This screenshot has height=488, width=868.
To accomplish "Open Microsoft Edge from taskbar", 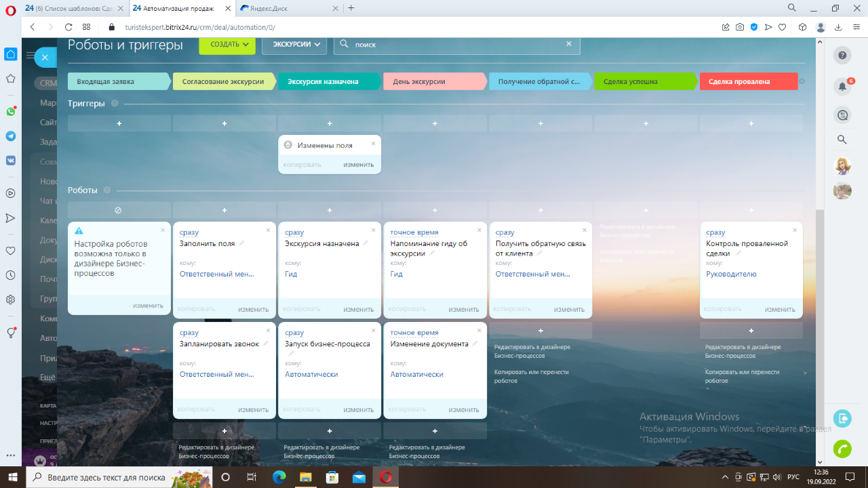I will pyautogui.click(x=279, y=477).
